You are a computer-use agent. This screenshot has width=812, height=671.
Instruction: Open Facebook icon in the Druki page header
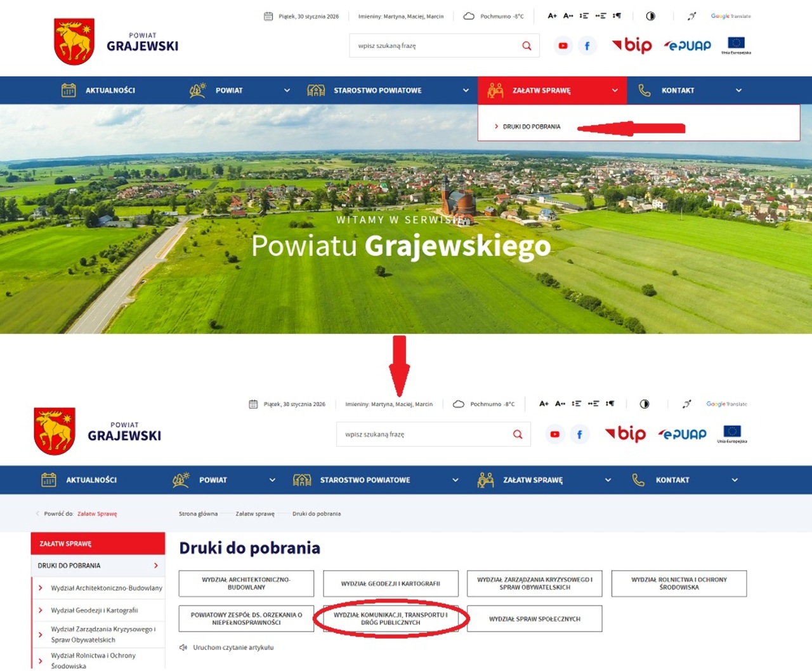579,434
